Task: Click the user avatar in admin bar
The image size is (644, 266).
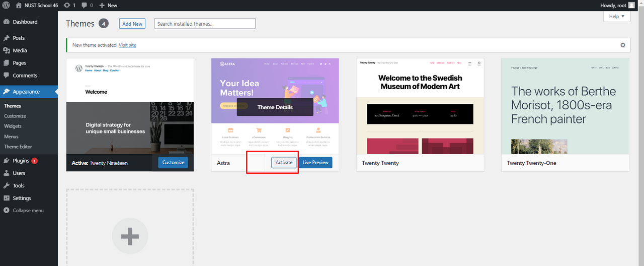Action: tap(631, 5)
